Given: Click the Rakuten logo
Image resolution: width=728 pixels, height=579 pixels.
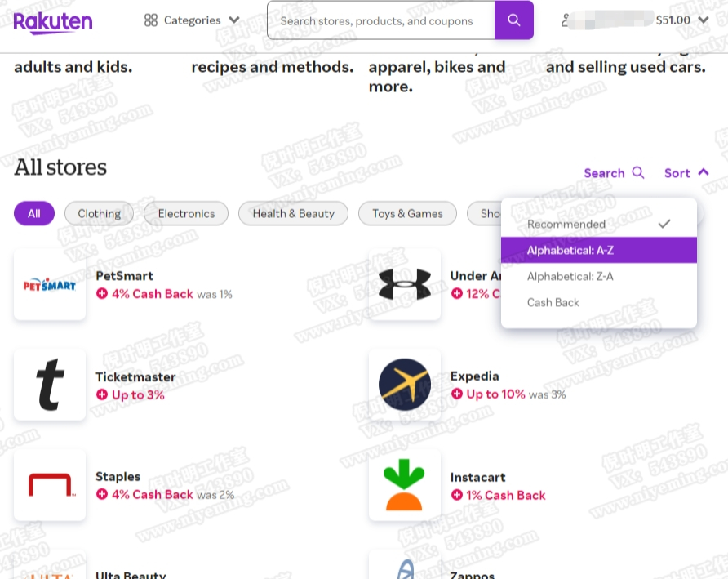Looking at the screenshot, I should (x=53, y=21).
